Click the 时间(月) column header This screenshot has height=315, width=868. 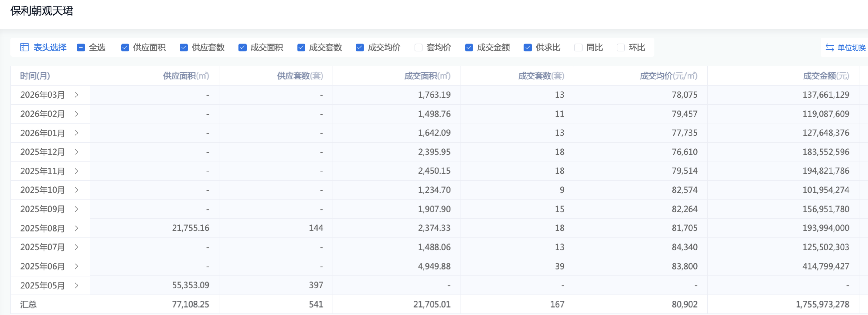[x=35, y=76]
